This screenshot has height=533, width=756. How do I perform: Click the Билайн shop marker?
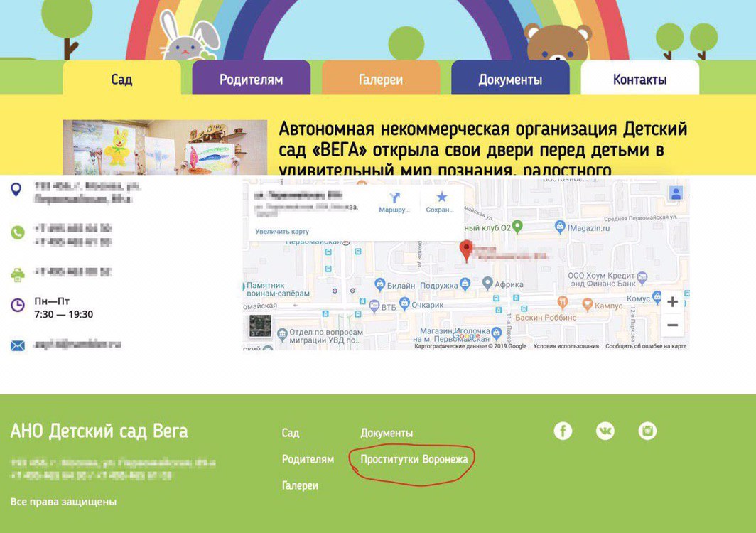coord(380,284)
